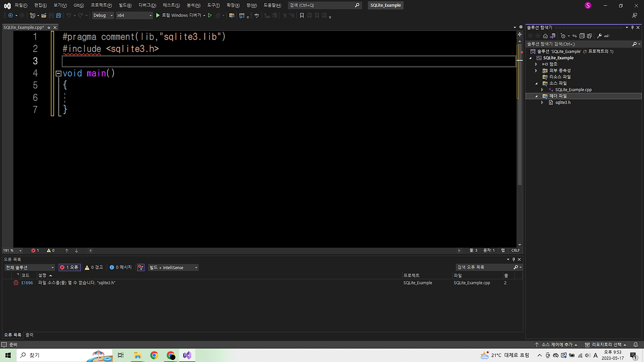
Task: Open the 프로젝트(P) menu
Action: pyautogui.click(x=102, y=5)
